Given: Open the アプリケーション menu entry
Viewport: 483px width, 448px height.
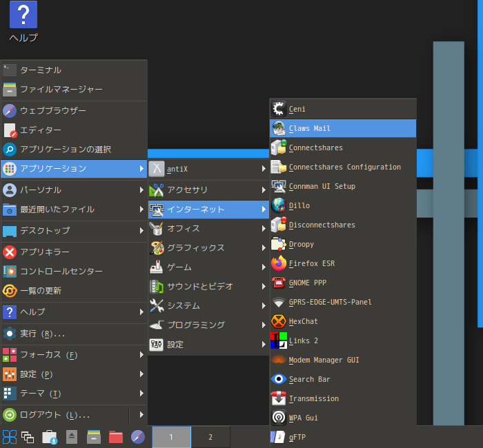Looking at the screenshot, I should [74, 169].
